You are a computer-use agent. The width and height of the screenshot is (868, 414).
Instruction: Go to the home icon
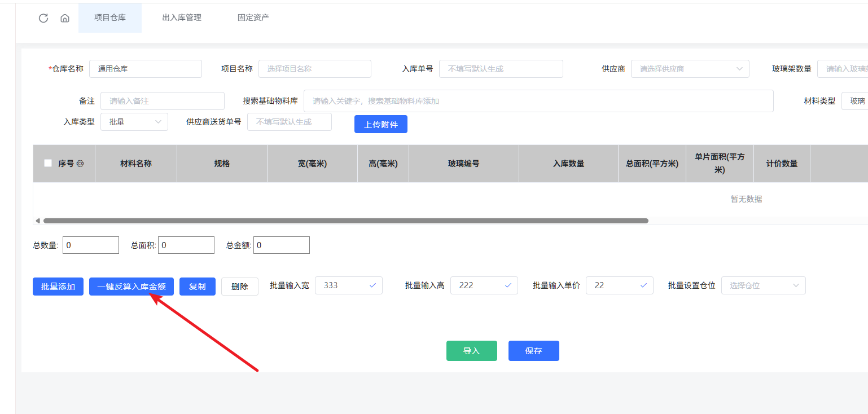[x=65, y=18]
